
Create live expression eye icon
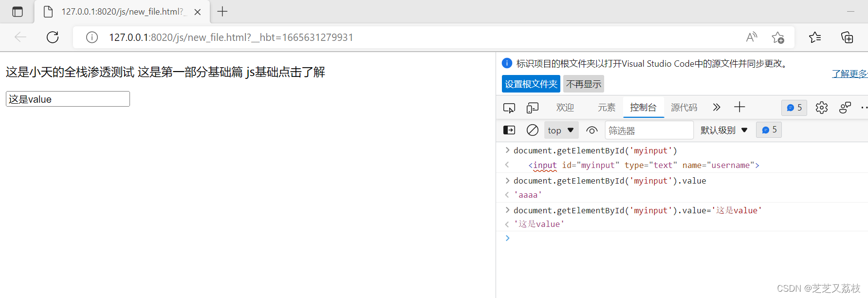coord(592,130)
